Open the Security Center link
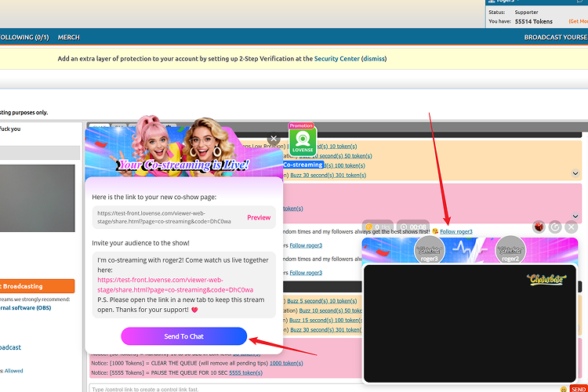The height and width of the screenshot is (392, 588). click(x=336, y=59)
